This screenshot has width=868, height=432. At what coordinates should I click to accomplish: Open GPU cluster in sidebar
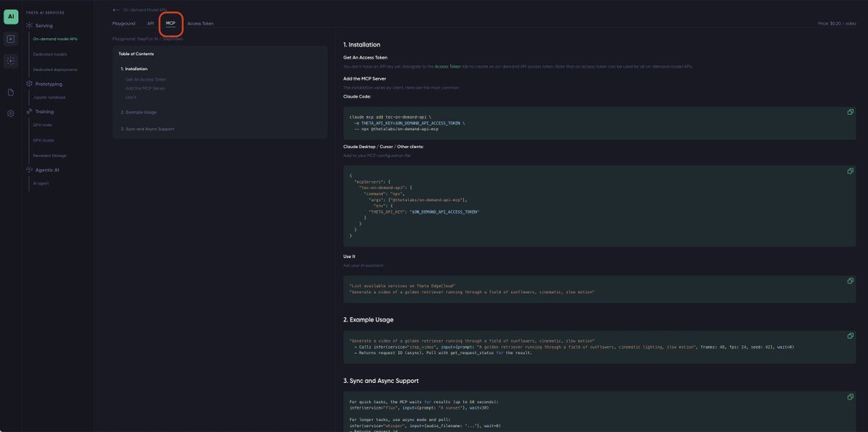click(x=43, y=140)
